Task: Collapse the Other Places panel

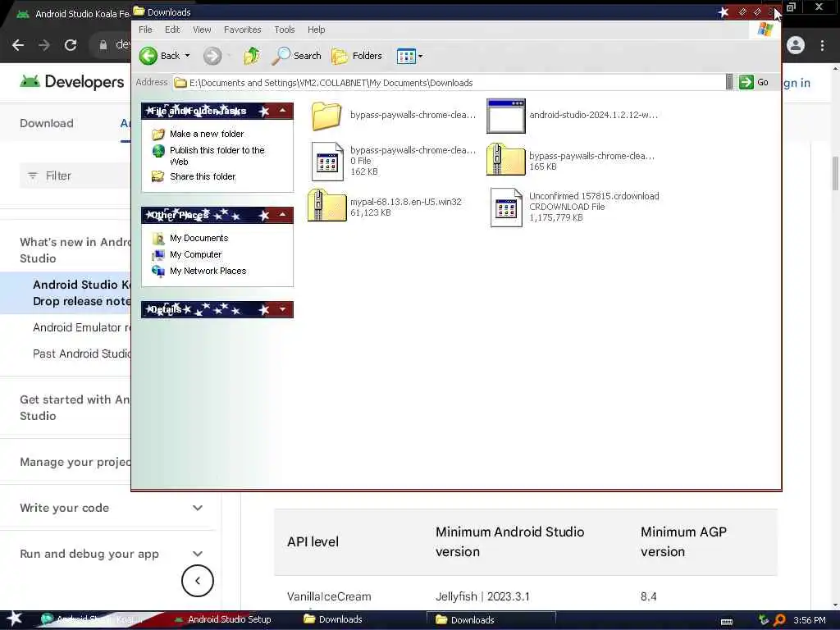Action: [282, 215]
